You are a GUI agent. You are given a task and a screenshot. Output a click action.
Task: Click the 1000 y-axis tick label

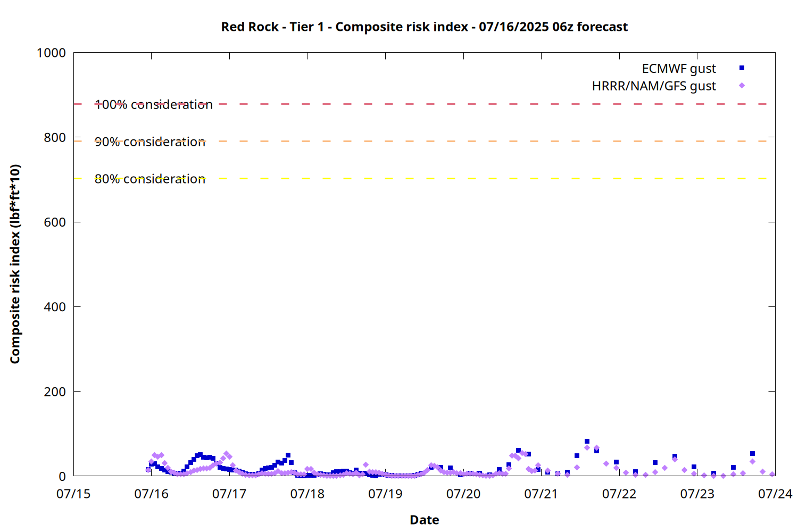[x=51, y=53]
